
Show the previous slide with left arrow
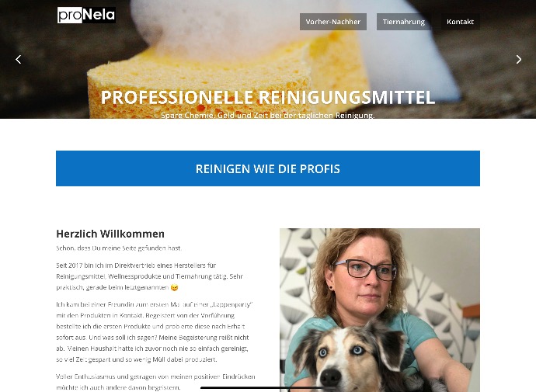click(x=19, y=60)
